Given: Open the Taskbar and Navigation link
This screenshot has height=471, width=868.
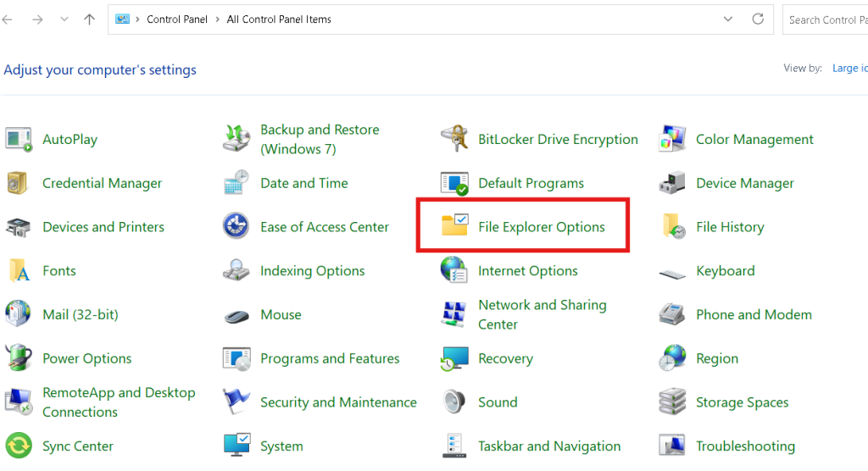Looking at the screenshot, I should 549,446.
